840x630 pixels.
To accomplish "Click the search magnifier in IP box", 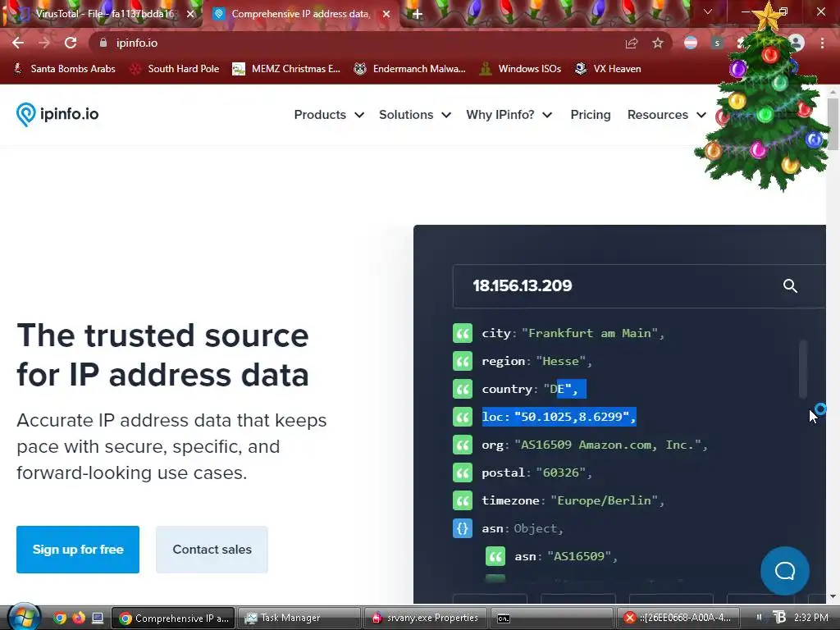I will (790, 285).
